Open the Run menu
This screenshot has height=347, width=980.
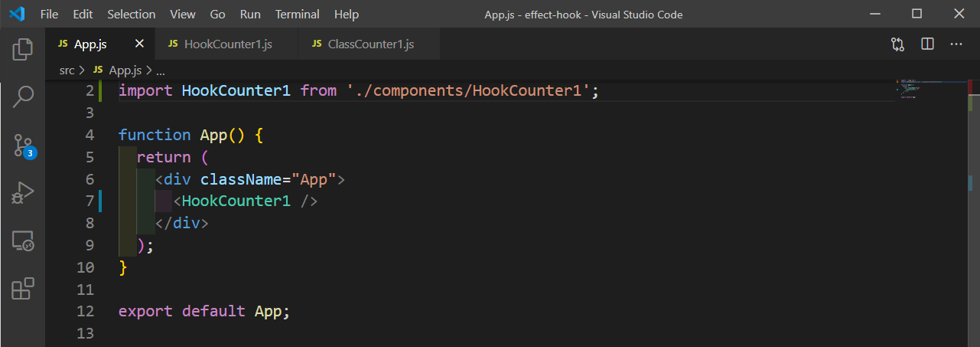249,14
